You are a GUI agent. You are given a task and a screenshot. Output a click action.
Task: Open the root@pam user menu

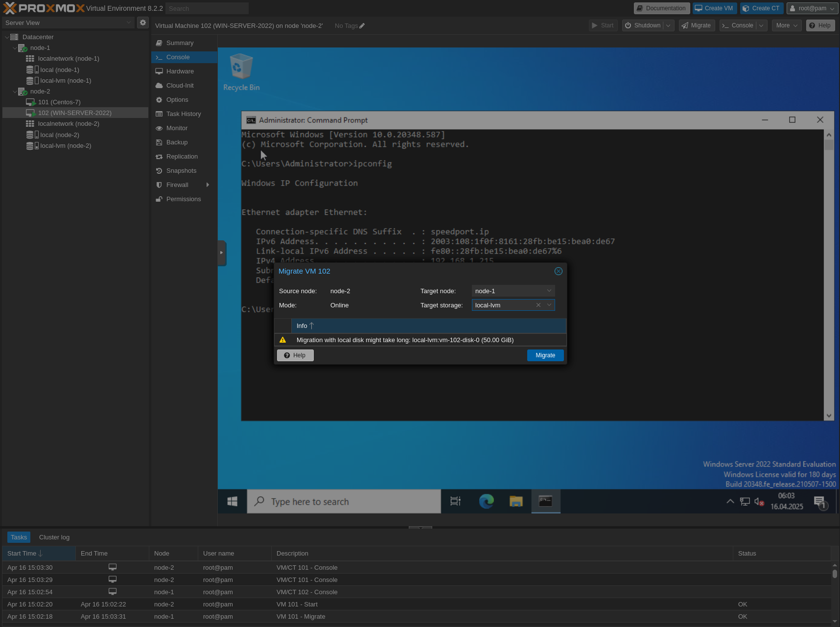[x=812, y=8]
